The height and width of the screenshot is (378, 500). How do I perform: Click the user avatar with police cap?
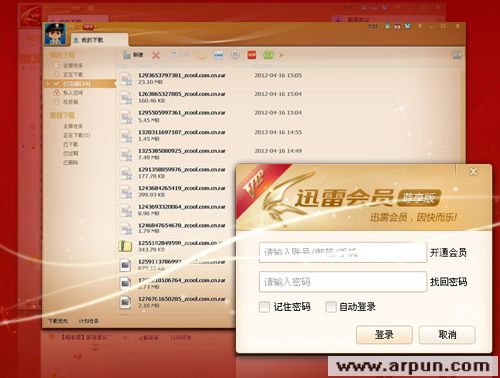click(x=55, y=34)
